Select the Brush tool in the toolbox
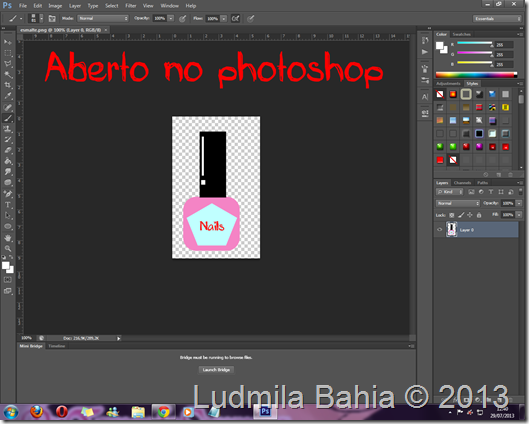 click(x=7, y=118)
